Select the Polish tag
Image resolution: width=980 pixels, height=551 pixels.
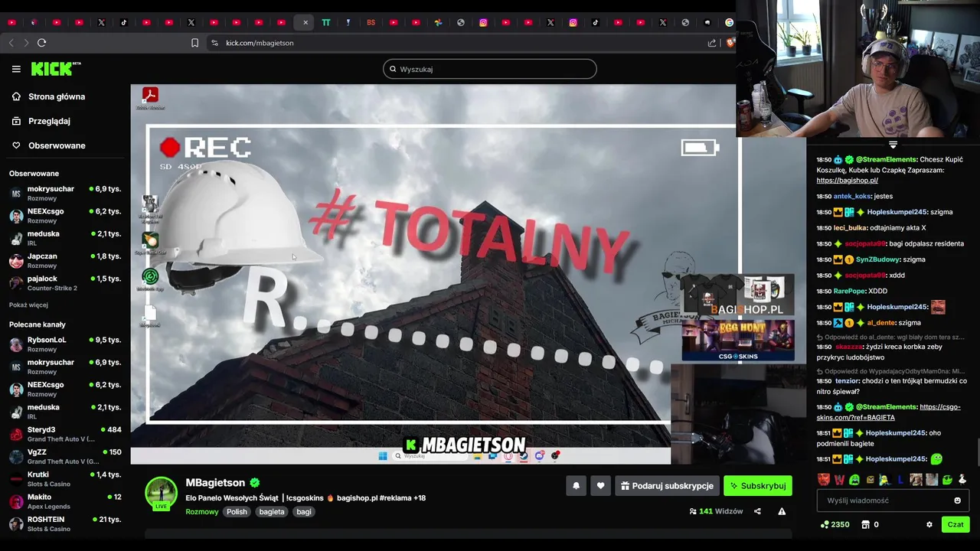pos(237,512)
